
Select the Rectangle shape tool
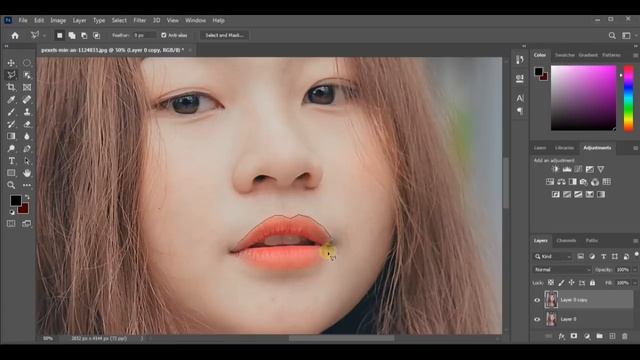pos(11,173)
